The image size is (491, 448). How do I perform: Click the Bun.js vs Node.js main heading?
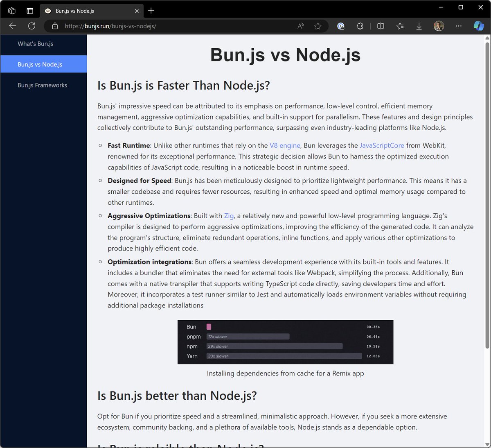(285, 55)
